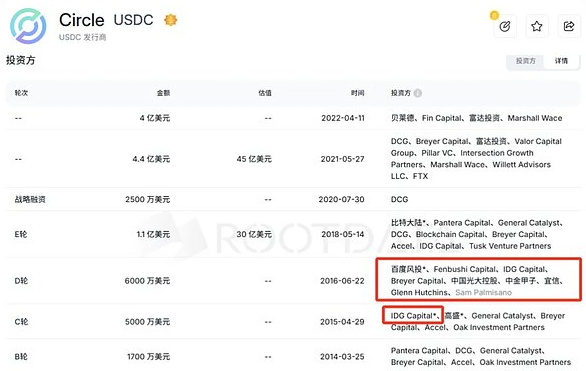Favorite Circle with the star icon
Image resolution: width=586 pixels, height=371 pixels.
click(x=537, y=26)
